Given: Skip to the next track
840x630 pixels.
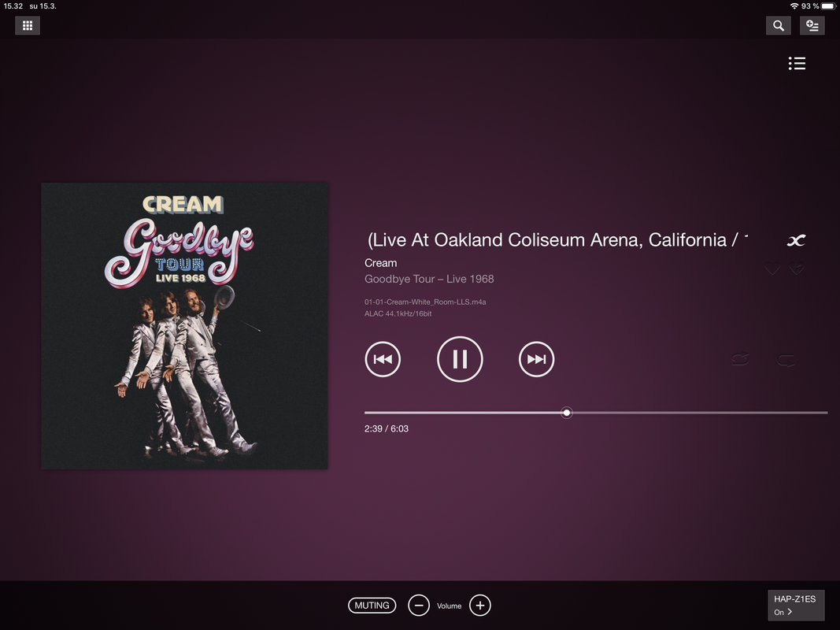Looking at the screenshot, I should click(536, 359).
